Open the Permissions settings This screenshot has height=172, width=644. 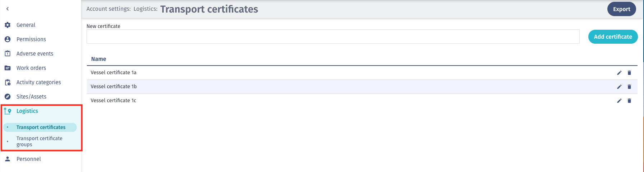pyautogui.click(x=31, y=39)
